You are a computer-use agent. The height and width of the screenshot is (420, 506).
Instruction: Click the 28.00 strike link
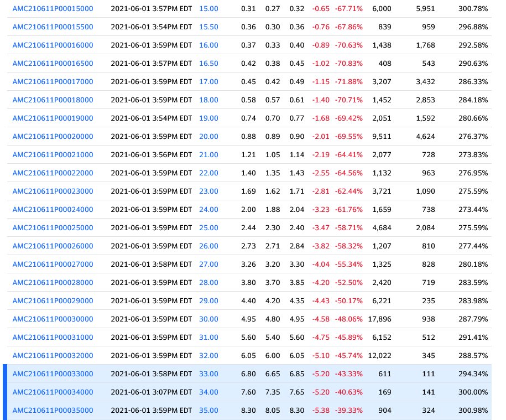(208, 282)
